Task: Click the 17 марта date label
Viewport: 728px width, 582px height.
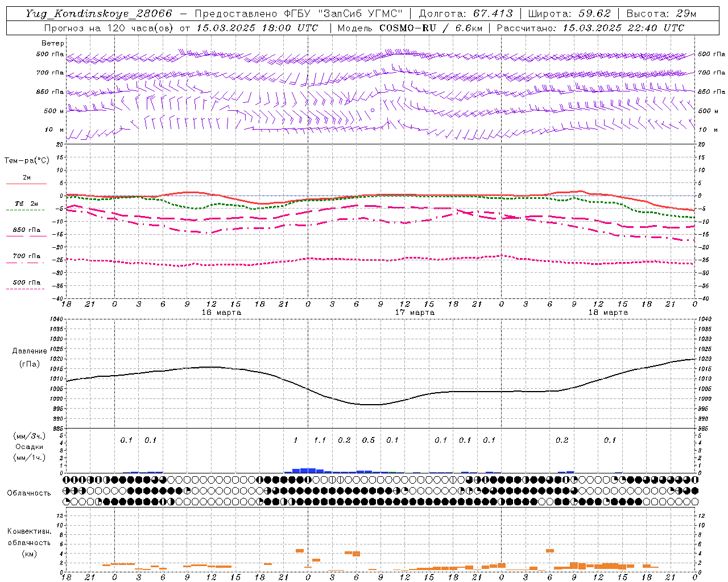Action: pyautogui.click(x=415, y=313)
